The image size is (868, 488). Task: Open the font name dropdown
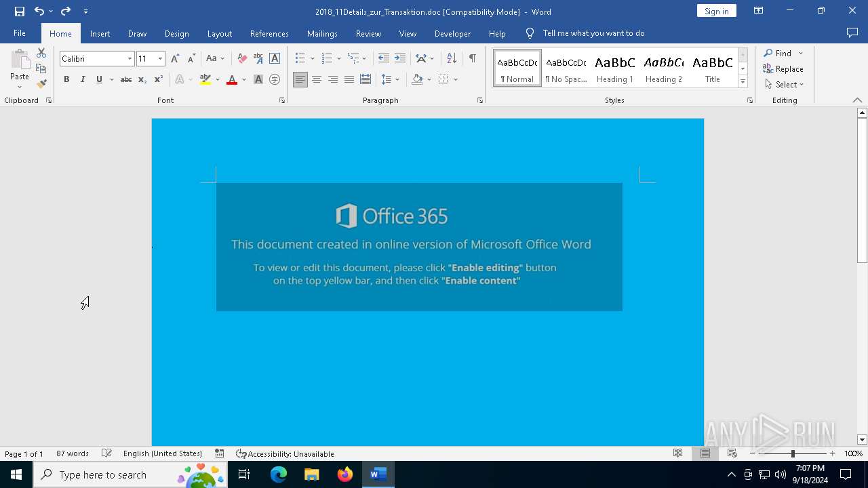pos(130,59)
